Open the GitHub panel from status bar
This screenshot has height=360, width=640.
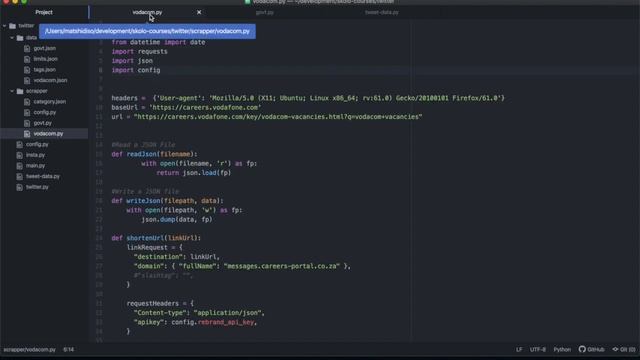[x=591, y=349]
